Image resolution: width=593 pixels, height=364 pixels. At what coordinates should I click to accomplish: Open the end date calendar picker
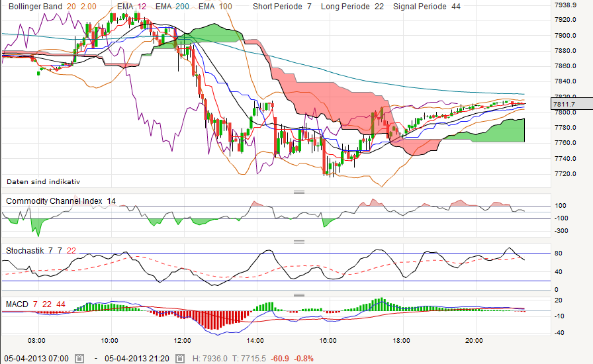180,358
